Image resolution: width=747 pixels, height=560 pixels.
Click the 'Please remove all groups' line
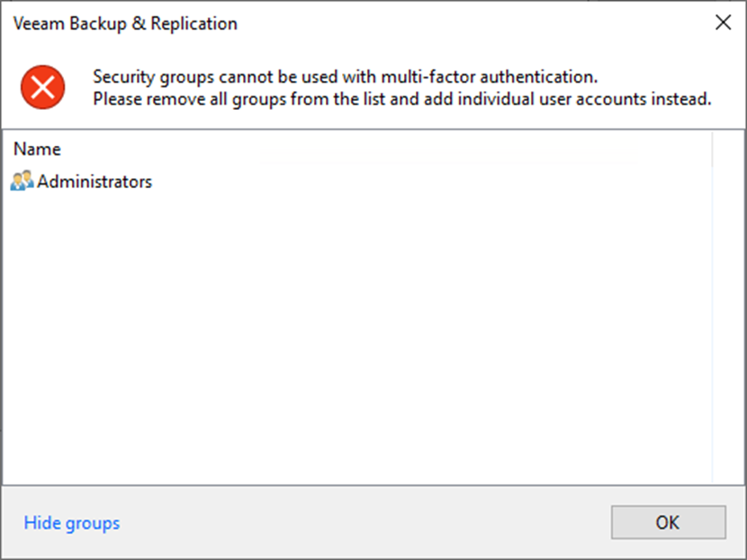tap(402, 99)
